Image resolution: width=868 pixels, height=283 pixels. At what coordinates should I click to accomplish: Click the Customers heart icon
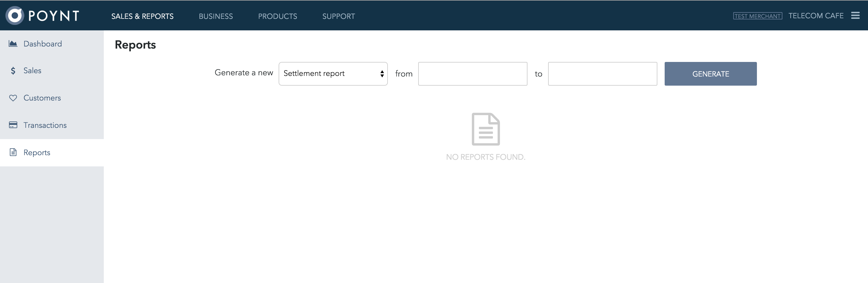[13, 98]
